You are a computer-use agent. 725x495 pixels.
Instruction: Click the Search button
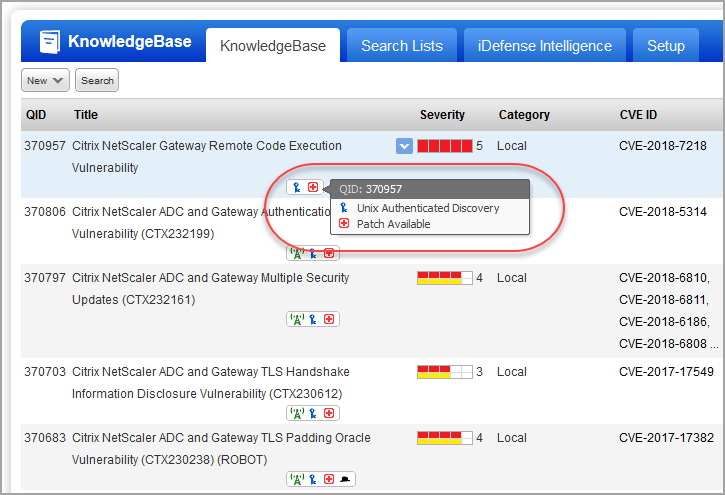pos(97,80)
